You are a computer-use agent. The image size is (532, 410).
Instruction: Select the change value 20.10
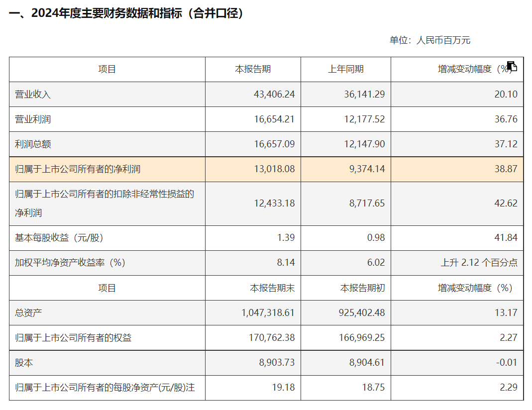tap(506, 94)
